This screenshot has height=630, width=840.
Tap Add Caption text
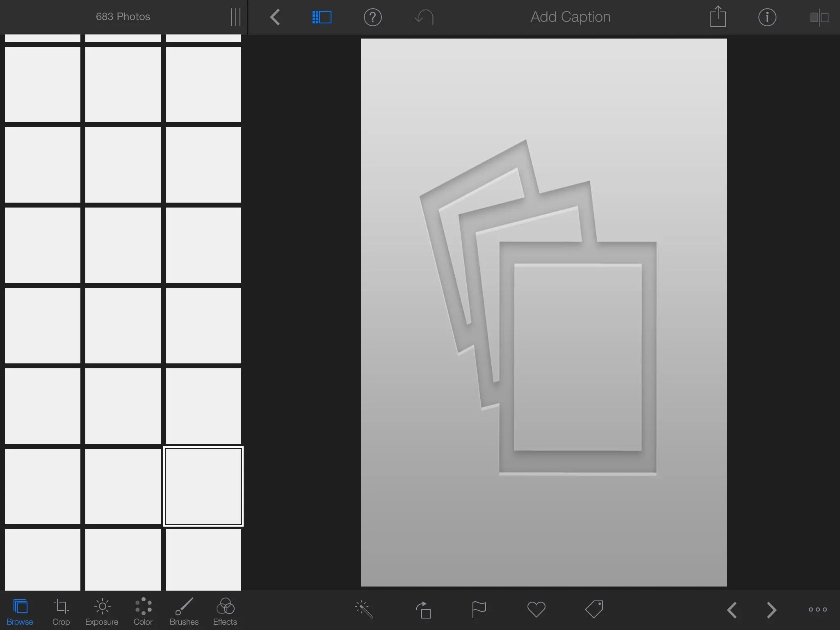point(570,17)
